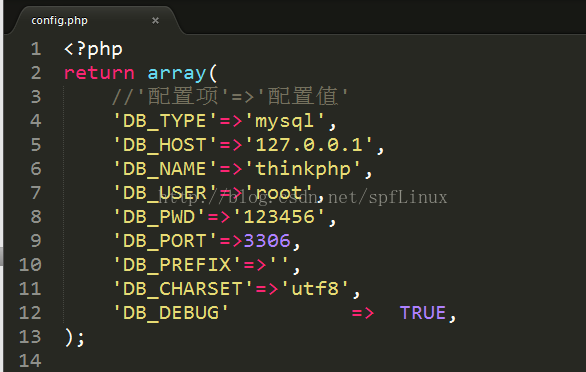Click the 'return' keyword
This screenshot has height=372, width=586.
pyautogui.click(x=99, y=73)
